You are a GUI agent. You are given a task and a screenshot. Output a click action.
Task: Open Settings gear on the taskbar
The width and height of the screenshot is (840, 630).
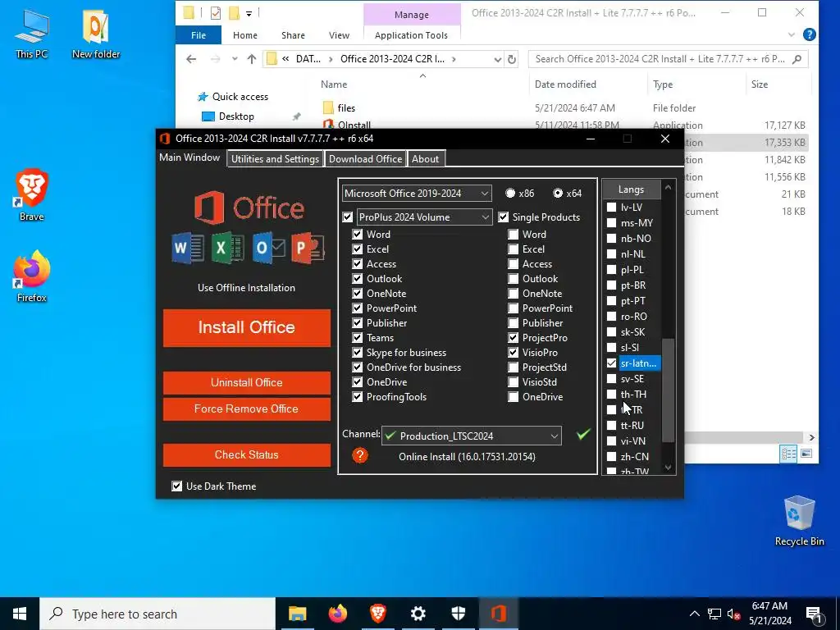pos(418,614)
